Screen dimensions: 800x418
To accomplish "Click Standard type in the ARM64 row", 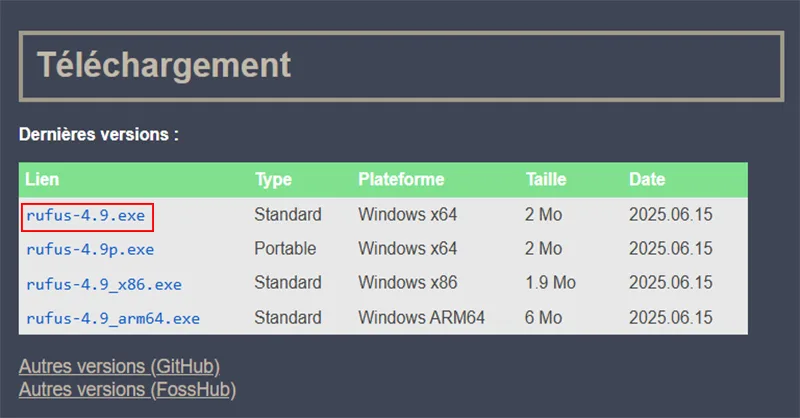I will click(288, 317).
